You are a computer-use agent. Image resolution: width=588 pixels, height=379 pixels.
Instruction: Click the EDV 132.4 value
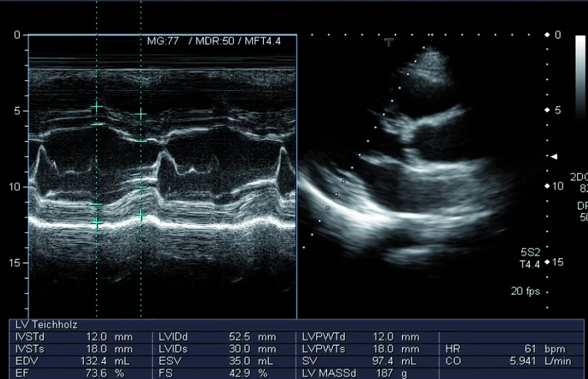tap(93, 361)
